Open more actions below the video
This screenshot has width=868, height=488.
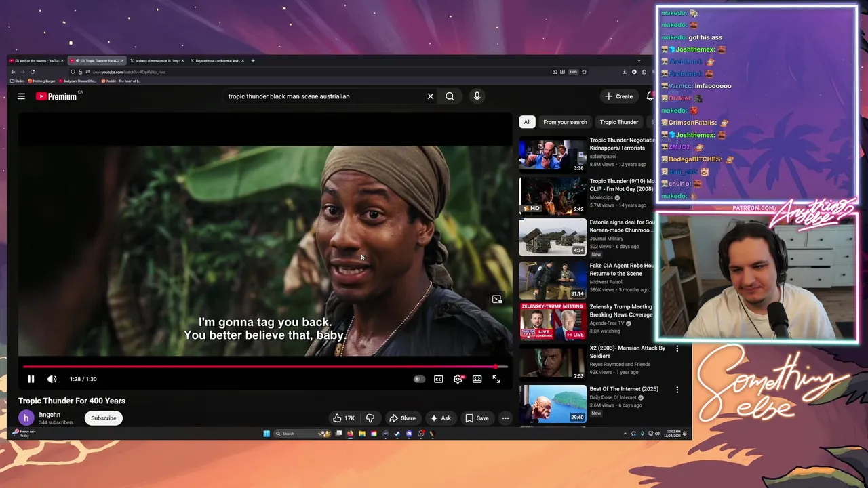pos(505,418)
